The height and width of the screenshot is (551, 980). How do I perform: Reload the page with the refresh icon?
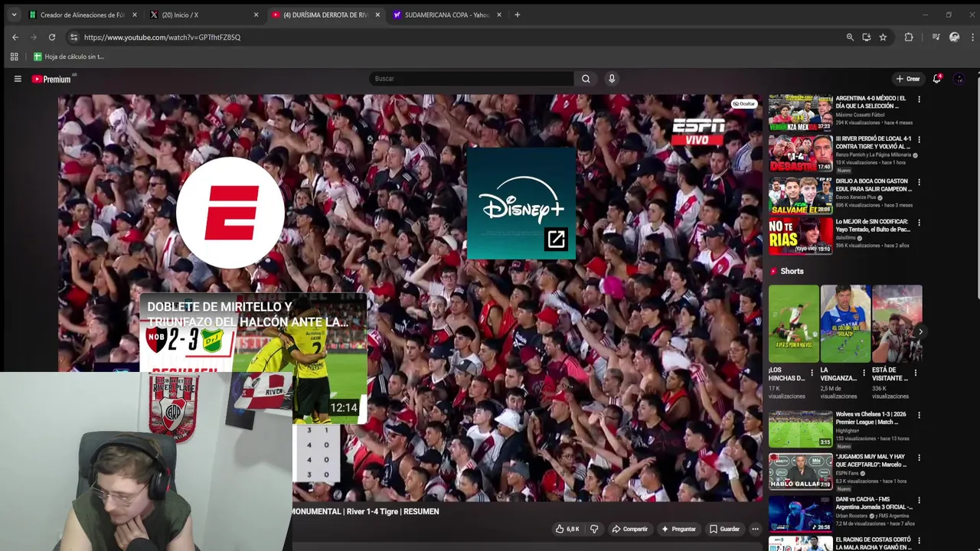point(52,37)
